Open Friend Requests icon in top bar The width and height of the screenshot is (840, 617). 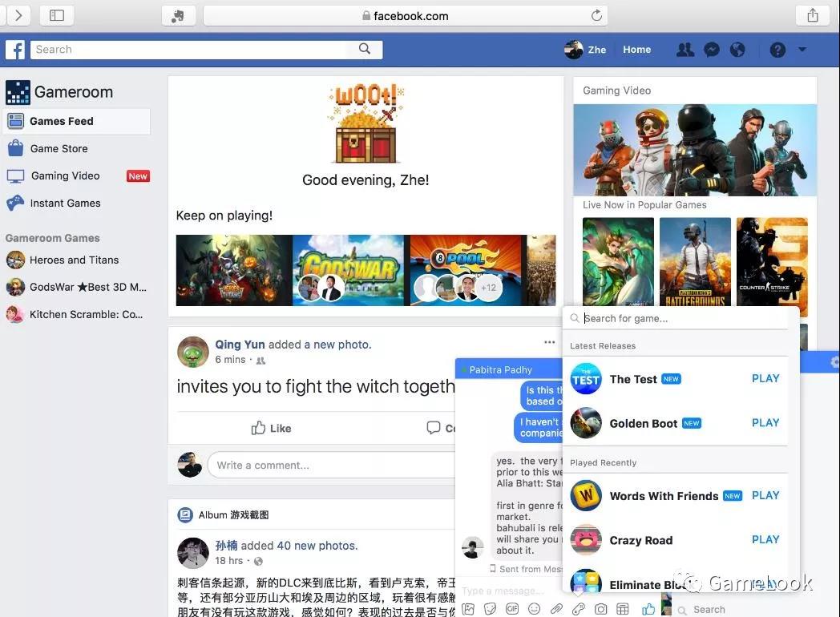(685, 50)
